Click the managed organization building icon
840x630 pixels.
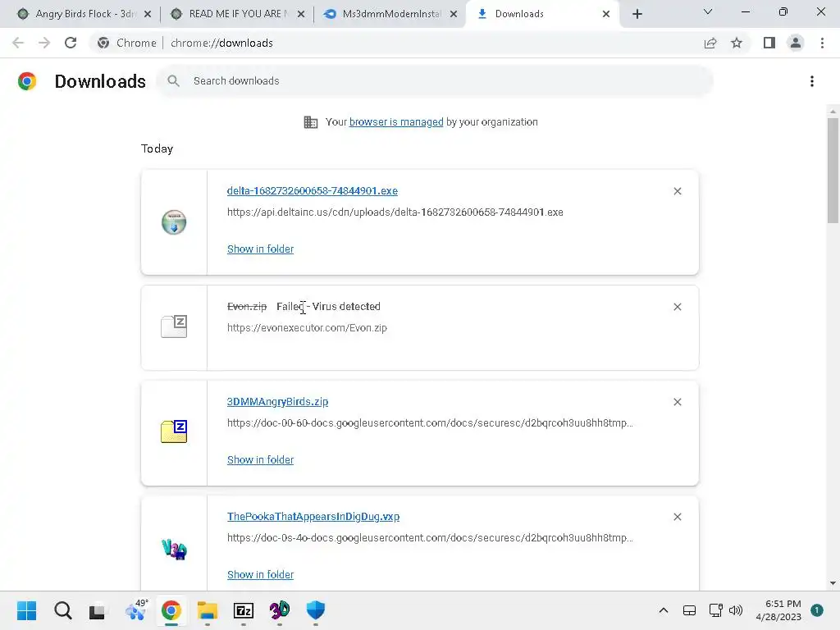click(x=311, y=122)
